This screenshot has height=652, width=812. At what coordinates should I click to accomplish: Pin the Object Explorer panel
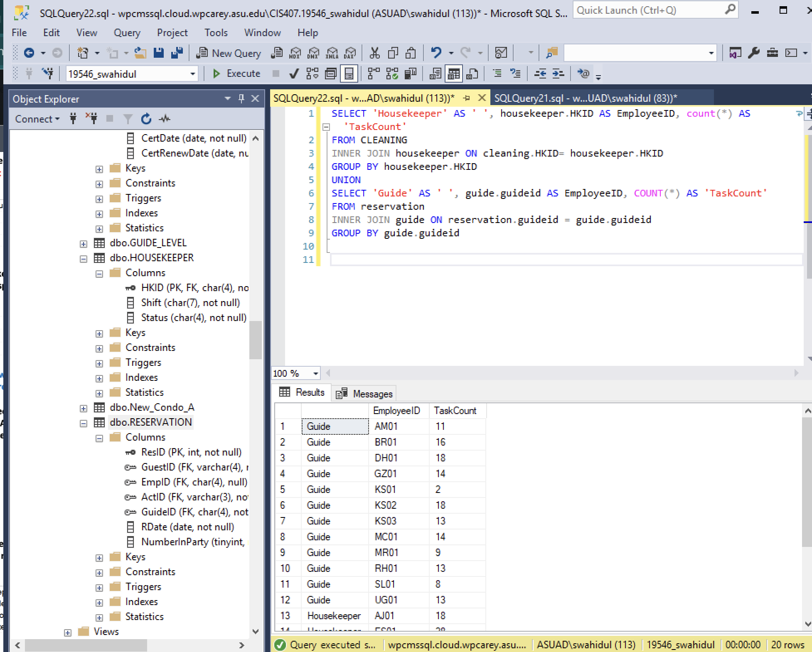(241, 99)
